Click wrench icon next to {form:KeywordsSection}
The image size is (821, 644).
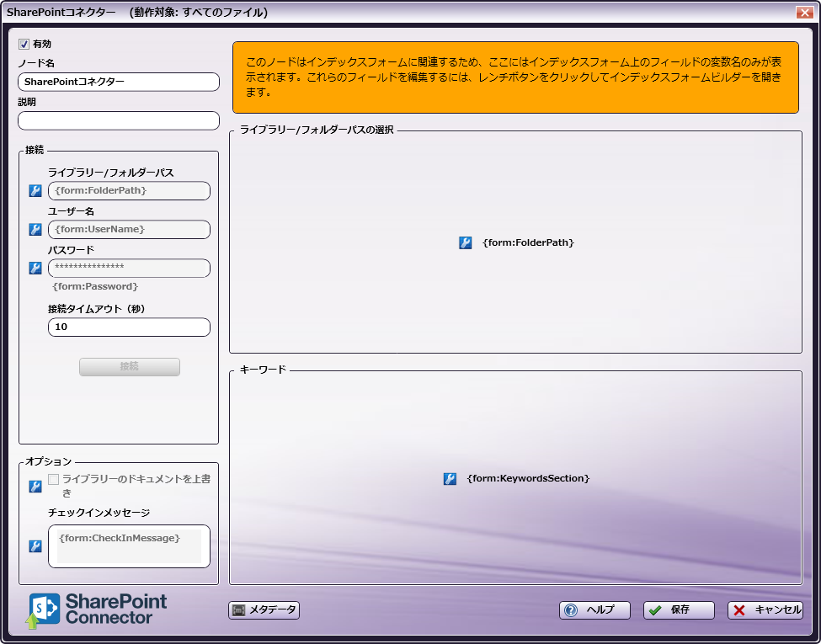coord(450,478)
